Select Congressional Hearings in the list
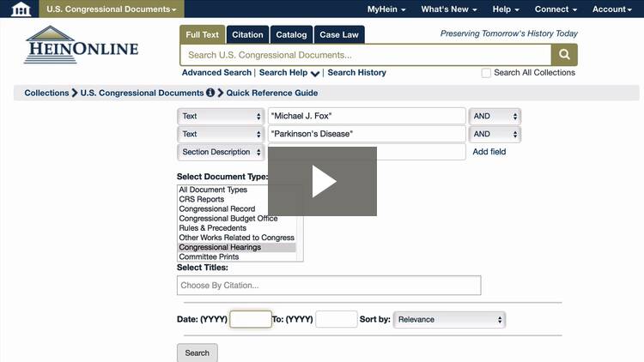Viewport: 644px width, 362px height. 237,247
